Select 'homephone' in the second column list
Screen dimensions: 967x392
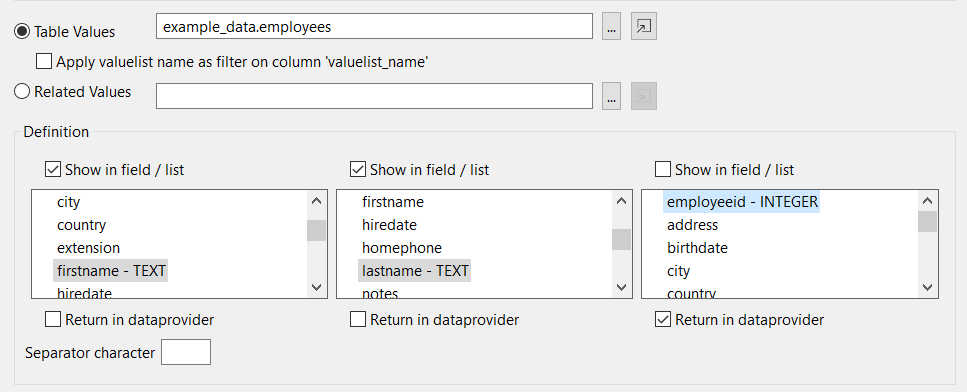pos(401,248)
